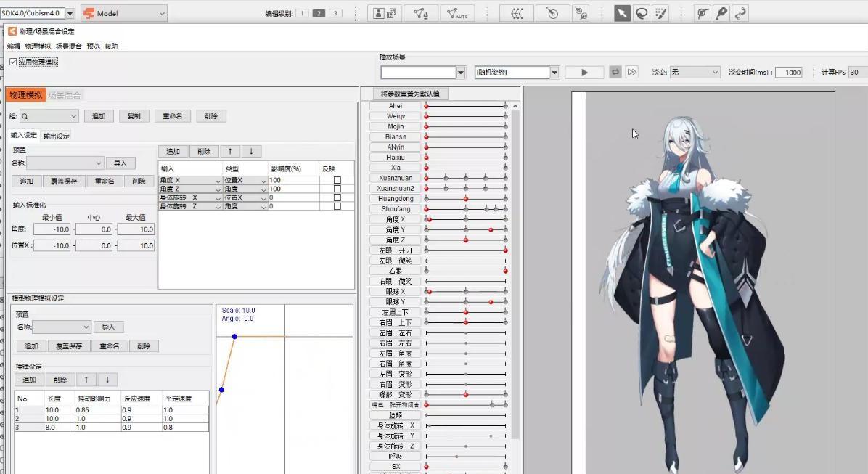Screen dimensions: 868x474
Task: Click 将参数重置为默认值 button
Action: click(x=410, y=94)
